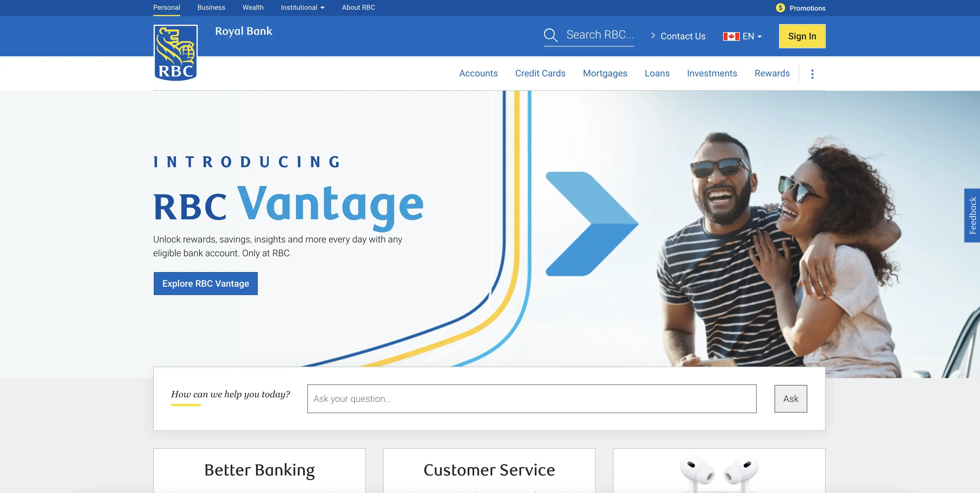Open the three-dot overflow menu
The width and height of the screenshot is (980, 493).
[x=812, y=74]
